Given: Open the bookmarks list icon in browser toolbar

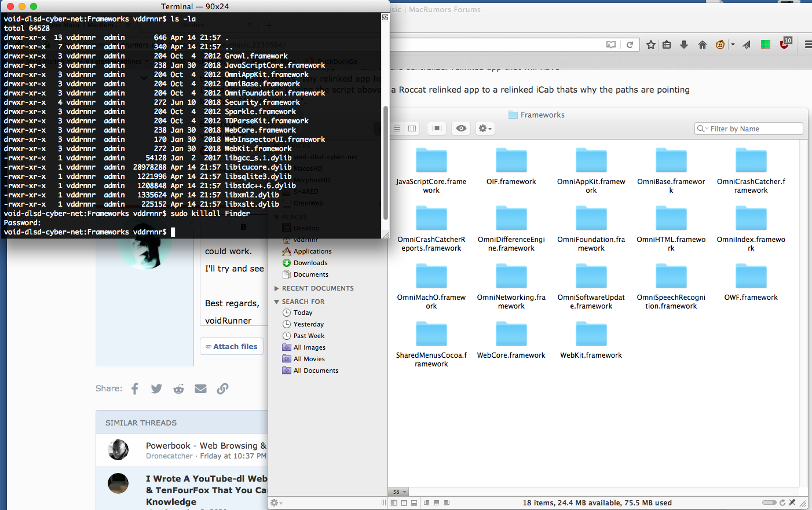Looking at the screenshot, I should [667, 45].
